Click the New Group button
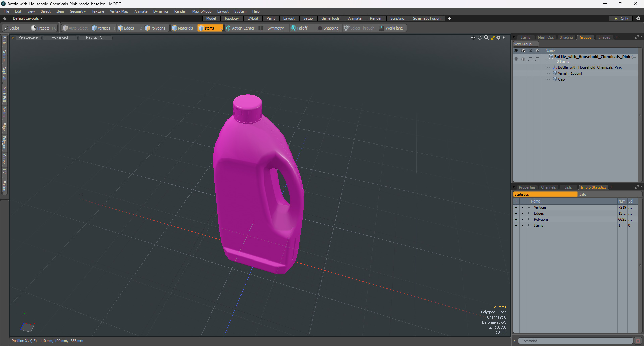The width and height of the screenshot is (644, 346). click(x=525, y=44)
